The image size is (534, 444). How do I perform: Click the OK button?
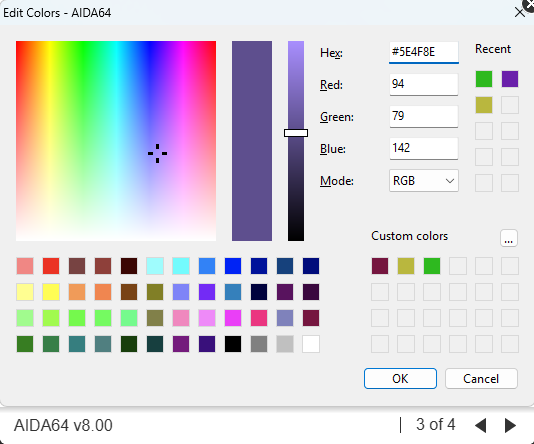pos(400,378)
